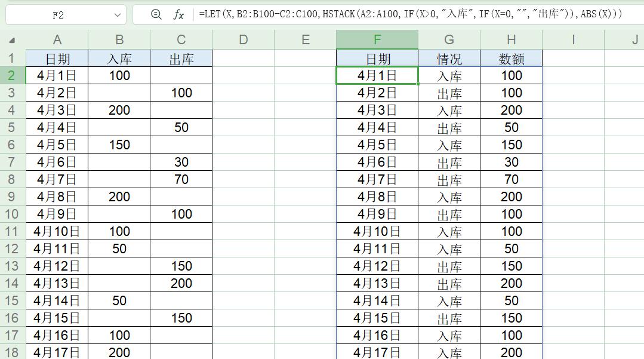Screen dimensions: 644x359
Task: Select cell F5 with 4月4日
Action: [x=377, y=127]
